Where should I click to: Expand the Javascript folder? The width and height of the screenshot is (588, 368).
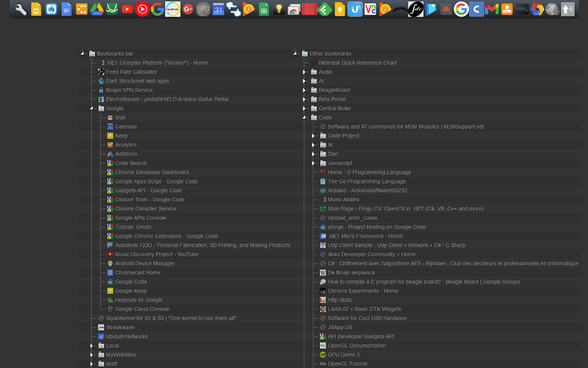click(313, 163)
